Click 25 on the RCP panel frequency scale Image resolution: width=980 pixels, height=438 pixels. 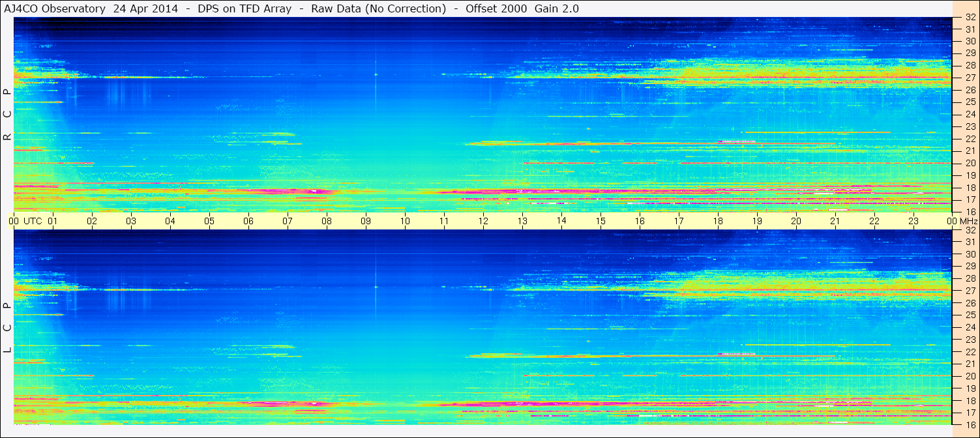tap(970, 102)
